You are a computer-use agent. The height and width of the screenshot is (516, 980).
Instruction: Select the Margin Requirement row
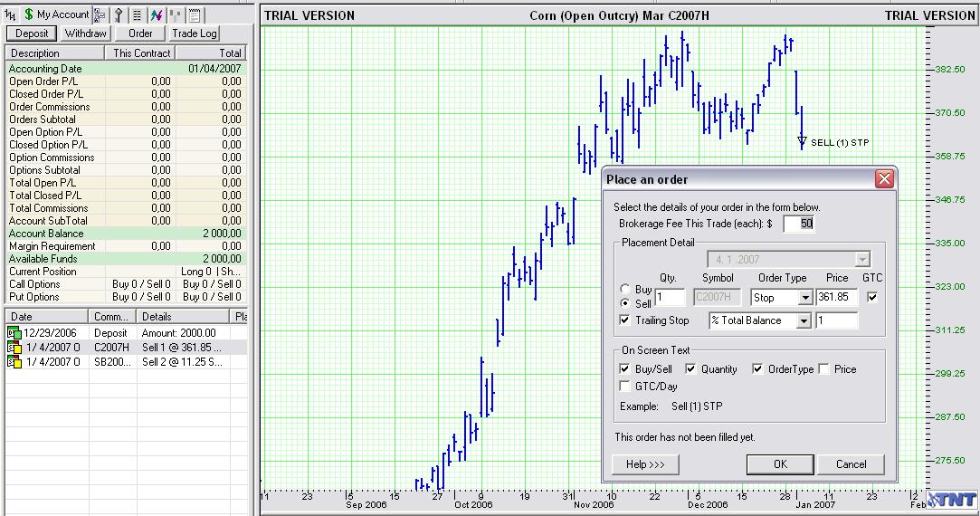126,246
